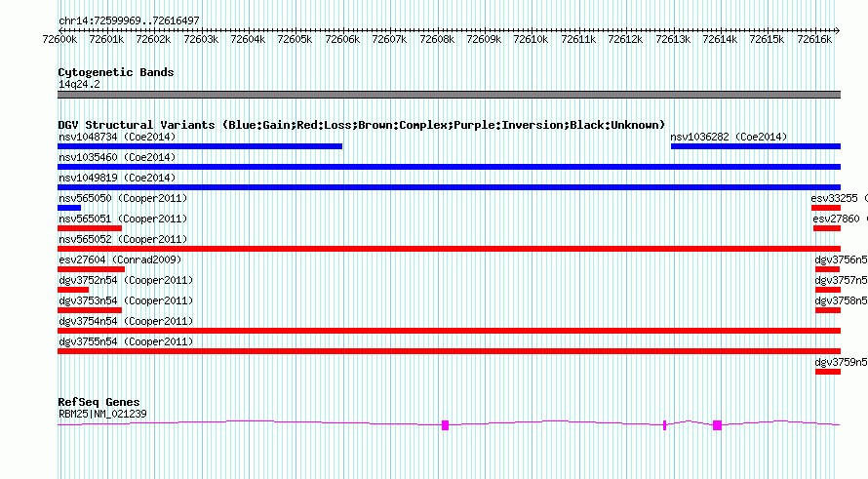Open the RefSeq Genes track title
This screenshot has height=479, width=868.
click(99, 402)
